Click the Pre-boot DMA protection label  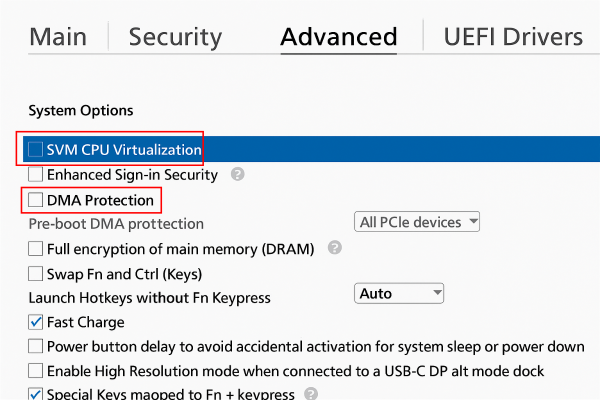click(116, 224)
